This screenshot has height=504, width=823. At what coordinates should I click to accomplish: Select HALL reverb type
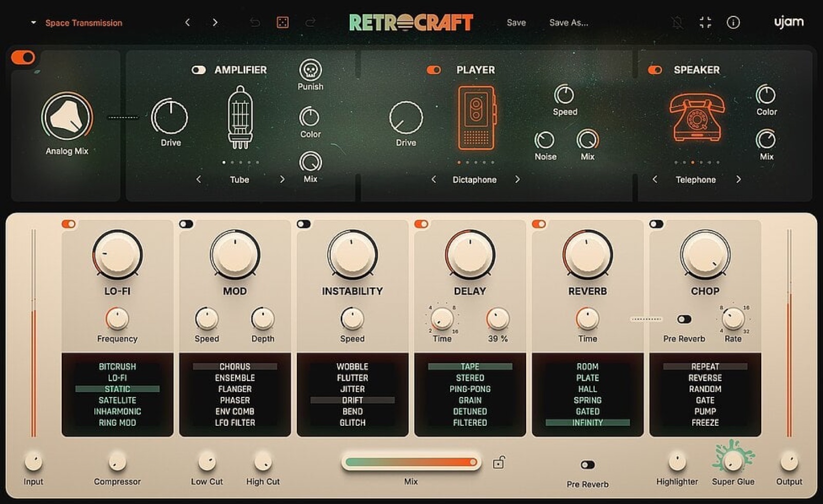pyautogui.click(x=587, y=389)
